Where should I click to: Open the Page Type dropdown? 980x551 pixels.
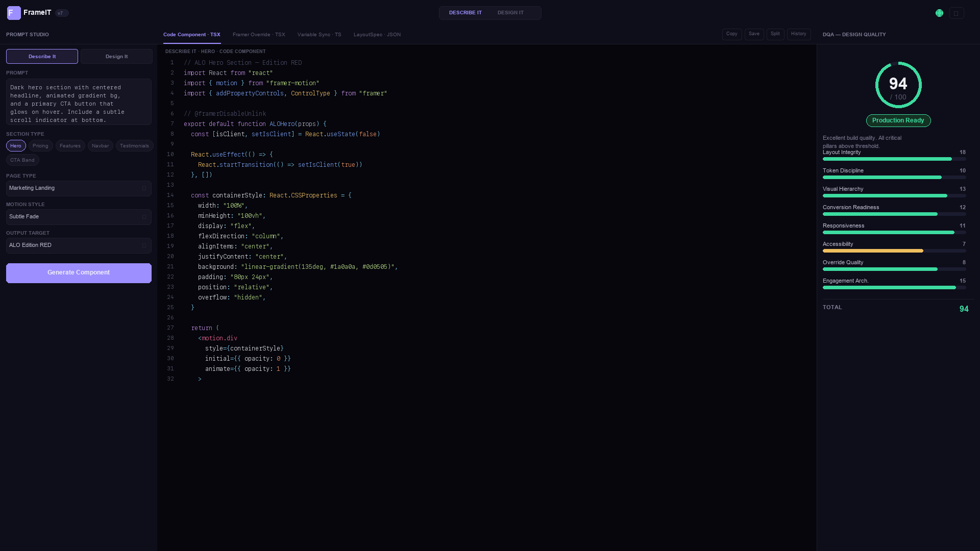(79, 188)
